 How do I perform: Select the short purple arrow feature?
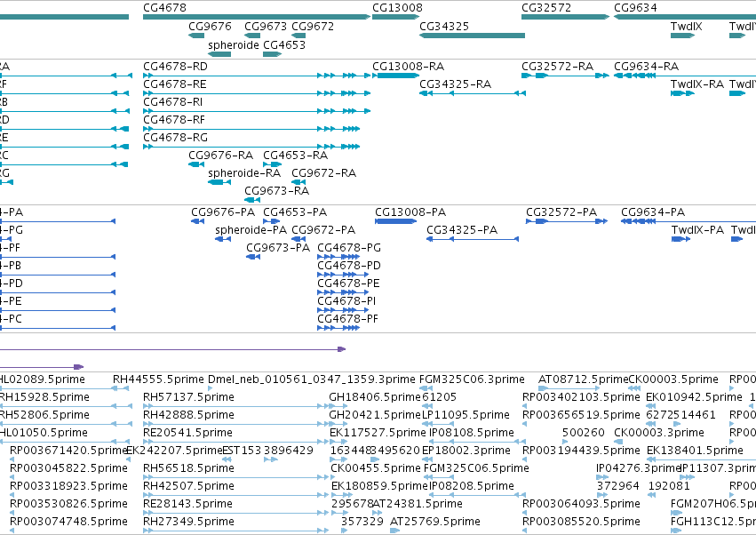pyautogui.click(x=42, y=367)
